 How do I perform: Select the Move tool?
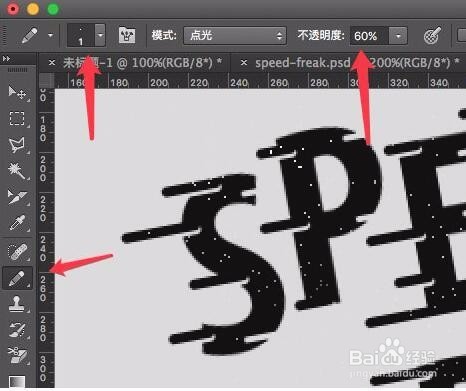(17, 93)
